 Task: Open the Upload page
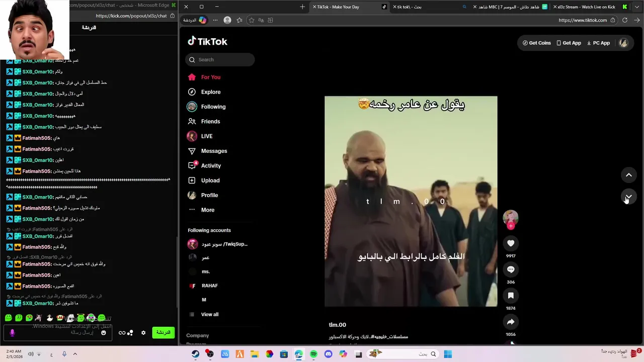point(204,180)
